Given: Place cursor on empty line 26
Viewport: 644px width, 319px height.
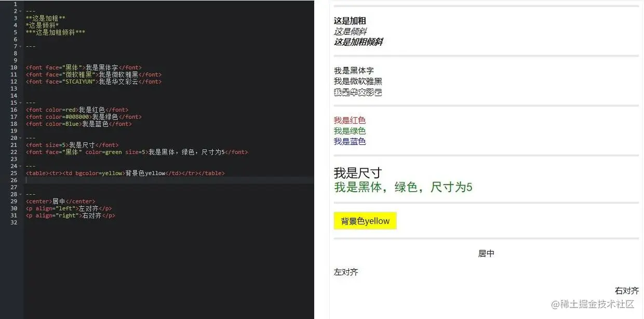Looking at the screenshot, I should (169, 180).
